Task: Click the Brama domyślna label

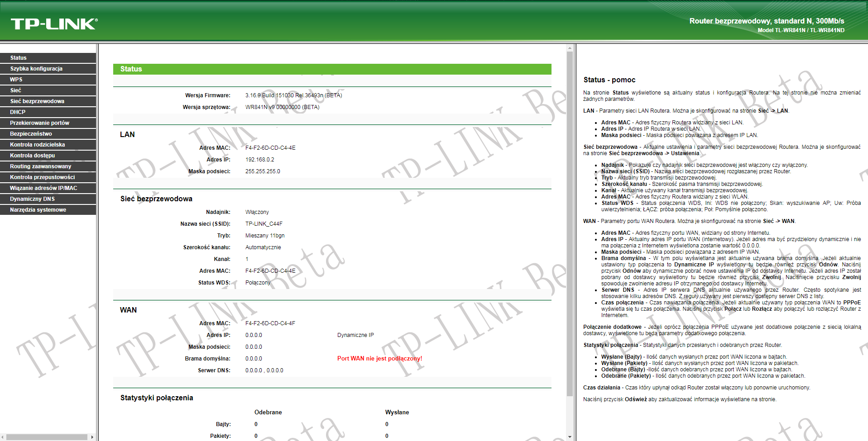Action: pyautogui.click(x=207, y=359)
